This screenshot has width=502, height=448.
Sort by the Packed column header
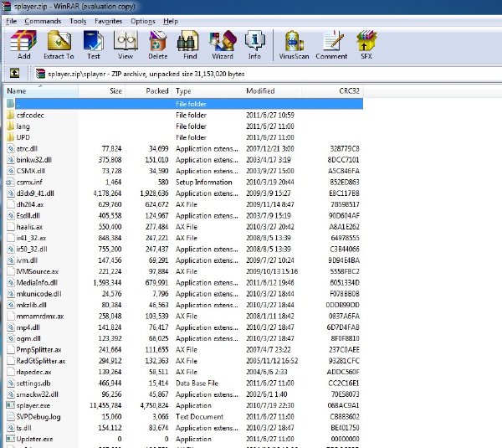(x=148, y=91)
